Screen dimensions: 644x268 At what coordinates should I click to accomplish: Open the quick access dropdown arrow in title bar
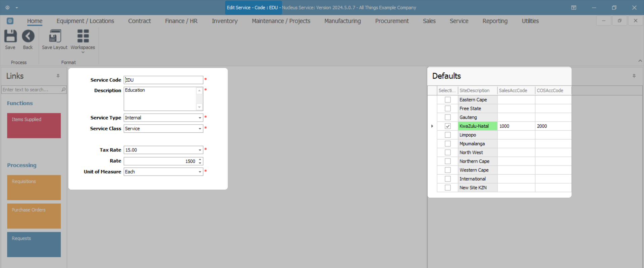17,8
